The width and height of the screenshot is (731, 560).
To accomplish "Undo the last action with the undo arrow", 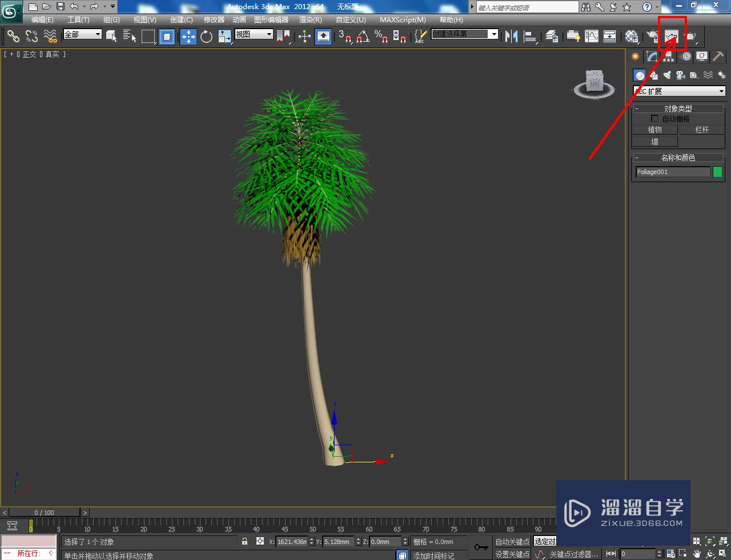I will point(74,7).
